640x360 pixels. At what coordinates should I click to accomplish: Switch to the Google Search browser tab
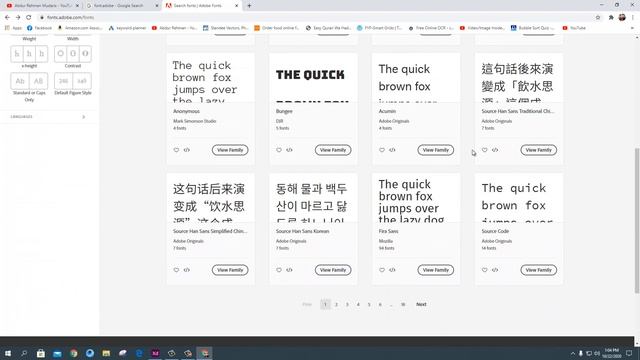(x=121, y=6)
